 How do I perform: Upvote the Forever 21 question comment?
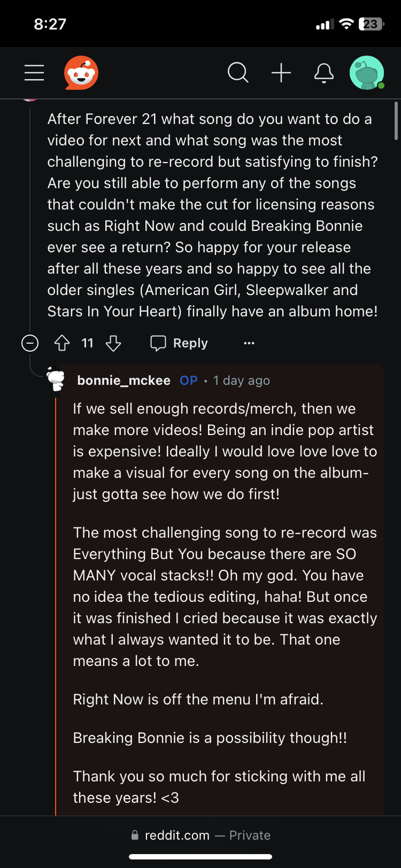click(x=62, y=343)
